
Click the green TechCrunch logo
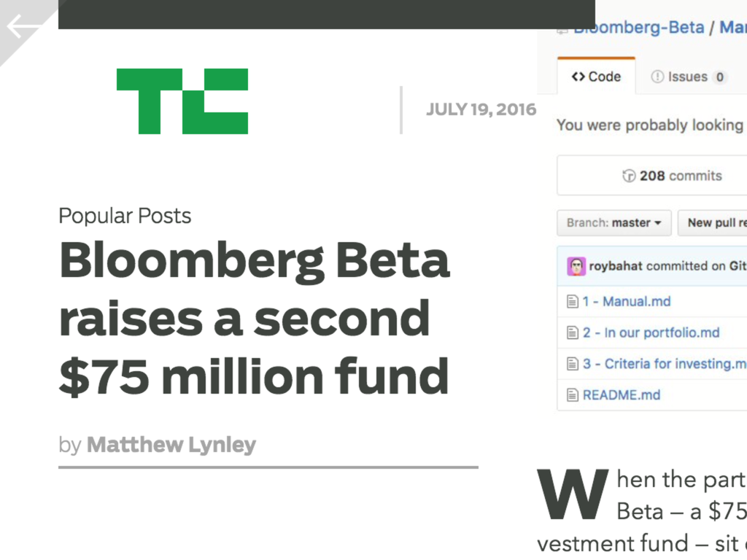(x=182, y=101)
